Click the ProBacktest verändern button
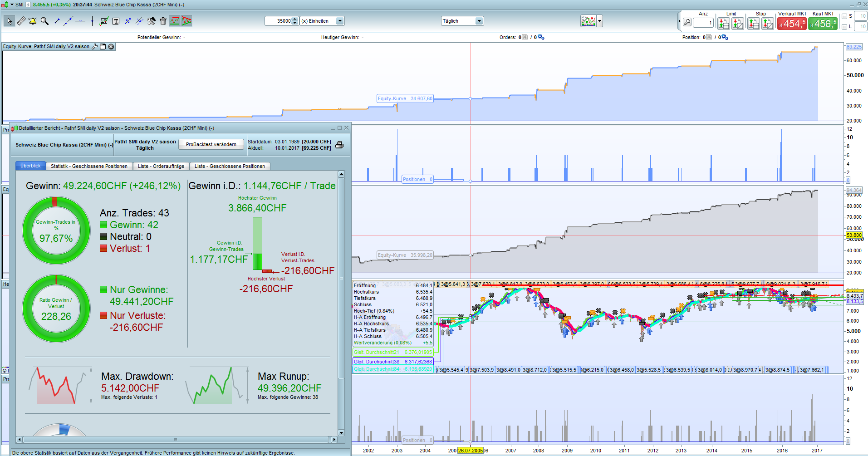 point(211,144)
